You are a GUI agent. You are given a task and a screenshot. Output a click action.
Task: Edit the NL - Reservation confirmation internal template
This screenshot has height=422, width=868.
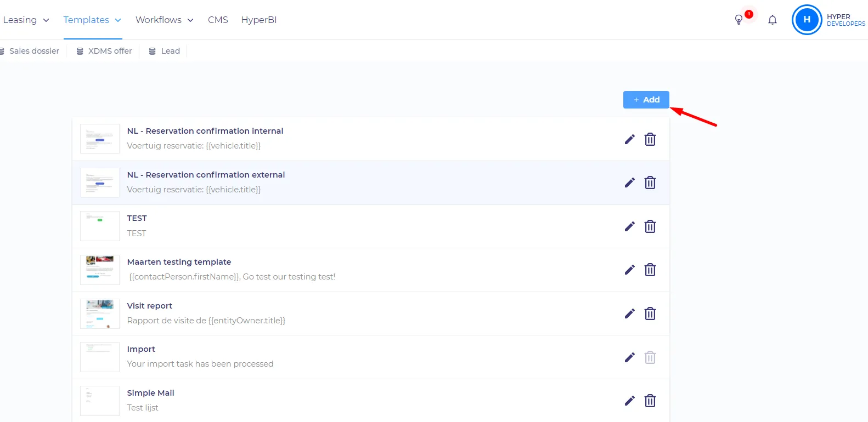pyautogui.click(x=629, y=139)
